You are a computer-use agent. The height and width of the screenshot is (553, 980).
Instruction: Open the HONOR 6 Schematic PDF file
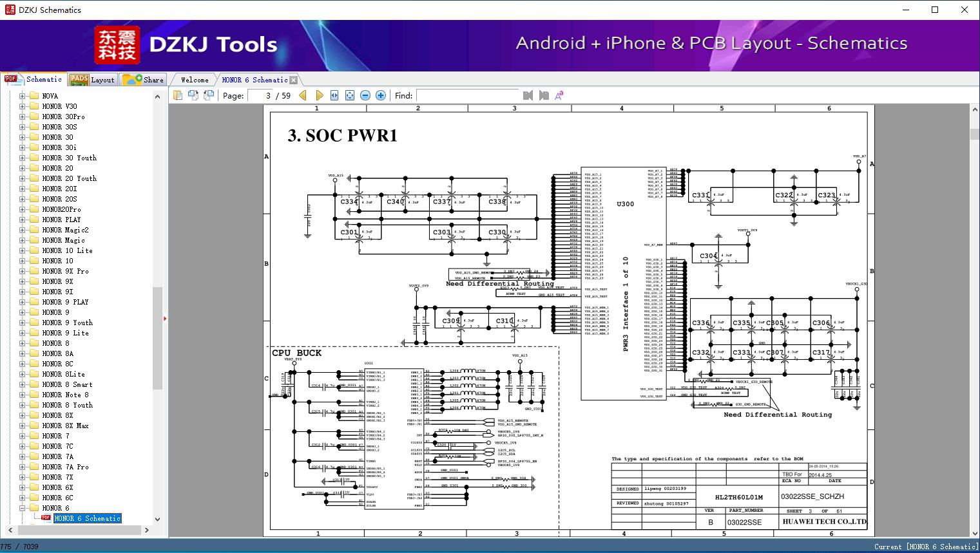click(88, 518)
